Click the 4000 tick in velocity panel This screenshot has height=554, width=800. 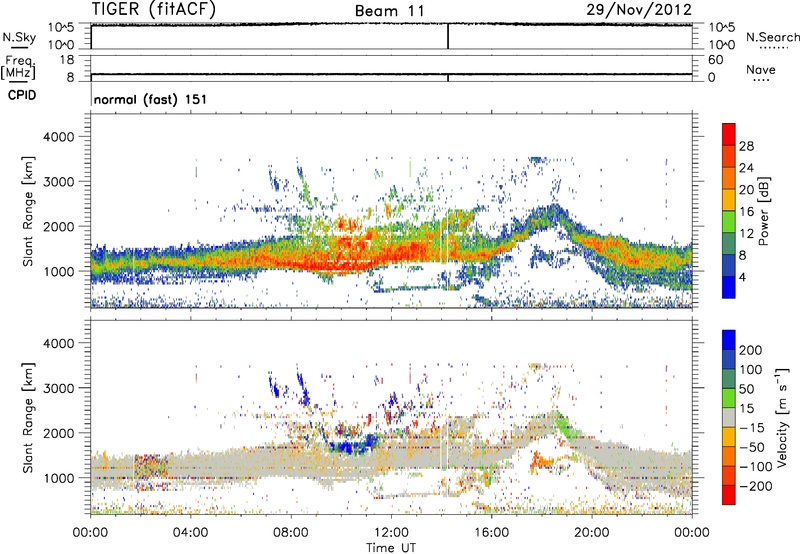tap(58, 343)
